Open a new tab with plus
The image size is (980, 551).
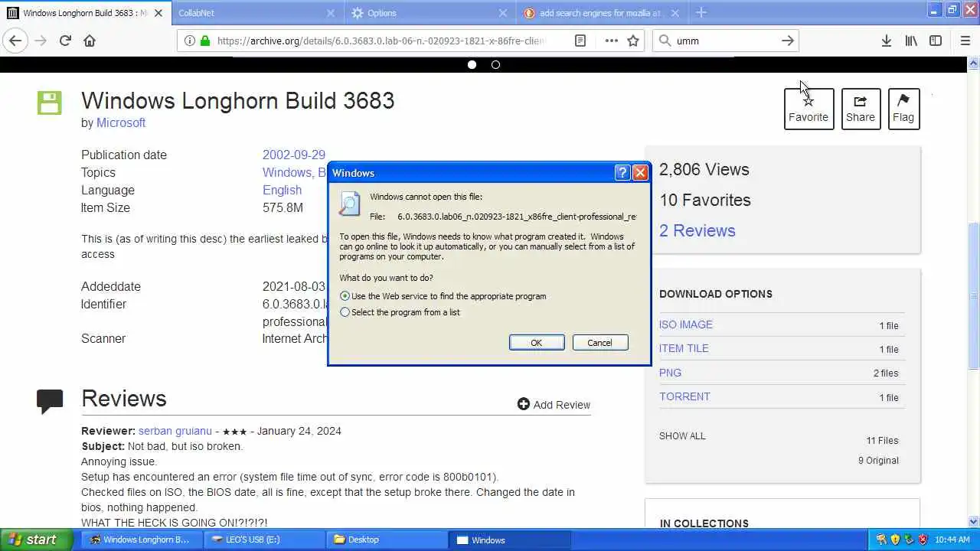701,12
